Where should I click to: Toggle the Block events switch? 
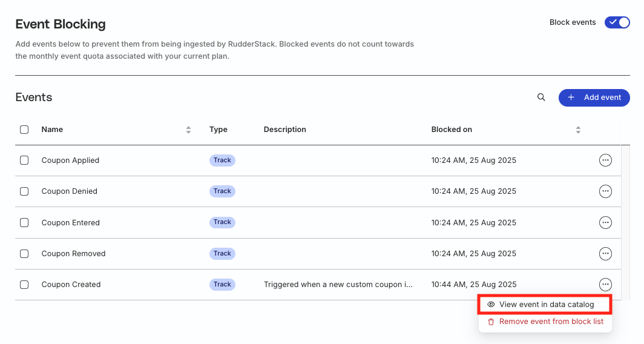(617, 22)
